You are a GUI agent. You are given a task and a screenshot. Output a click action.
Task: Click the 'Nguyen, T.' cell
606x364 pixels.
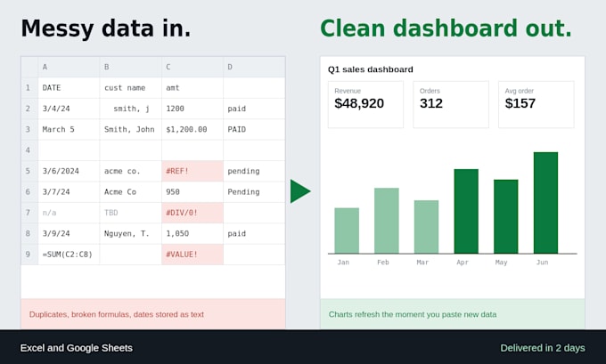click(131, 233)
